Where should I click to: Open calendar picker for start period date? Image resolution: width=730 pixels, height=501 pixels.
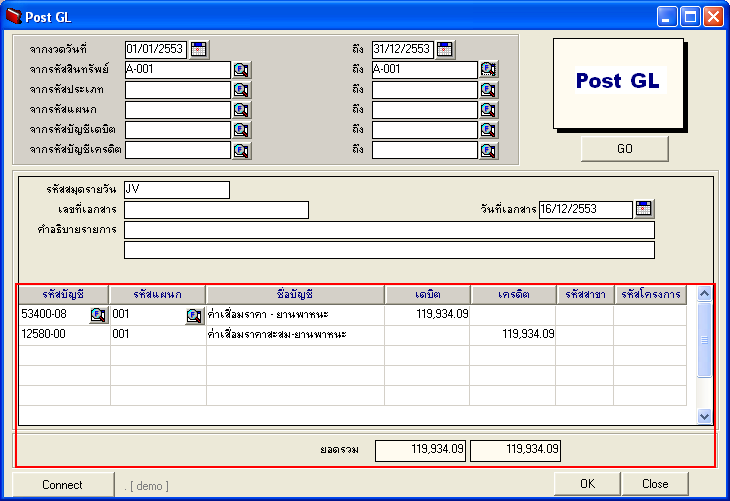(x=198, y=49)
